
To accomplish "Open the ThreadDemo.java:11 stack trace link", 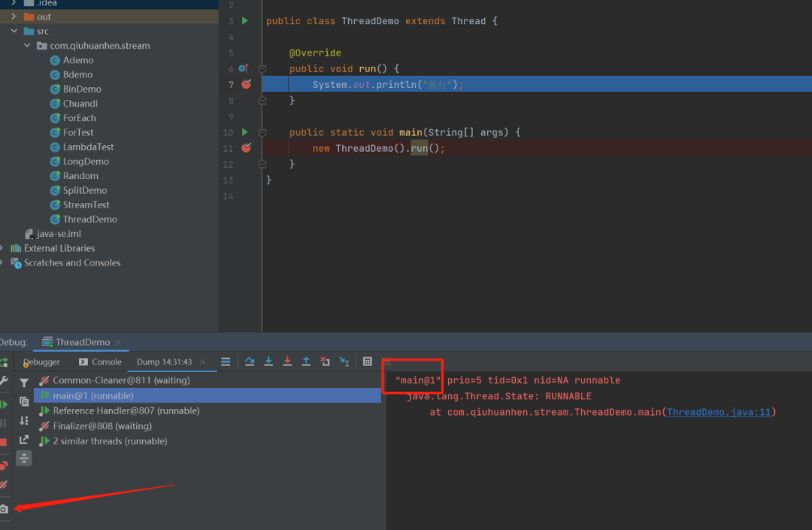I will click(x=718, y=412).
